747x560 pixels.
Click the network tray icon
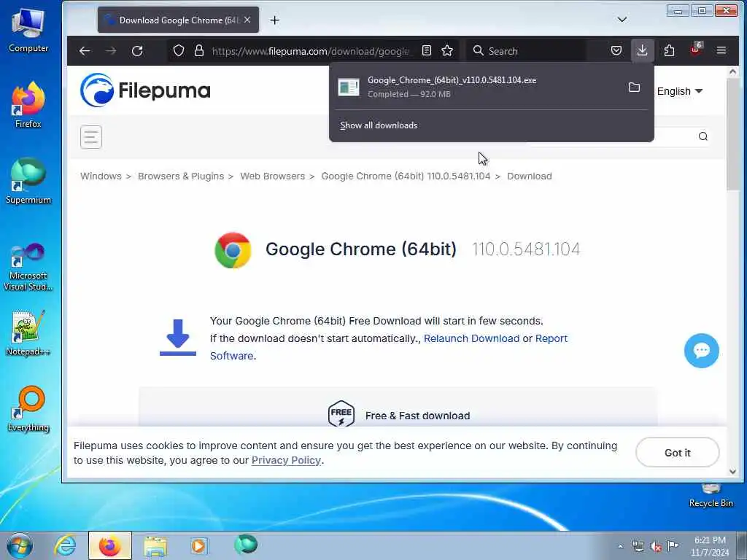pyautogui.click(x=638, y=547)
